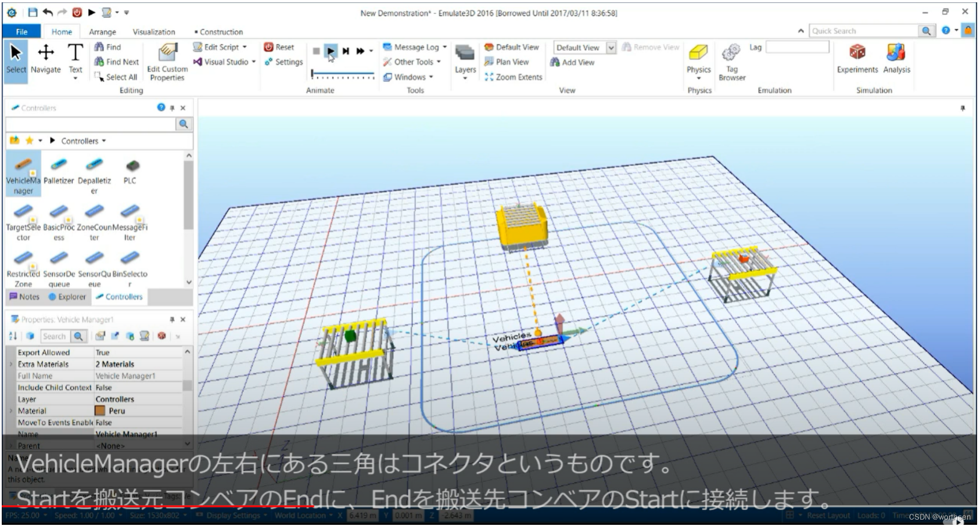Viewport: 980px width, 526px height.
Task: Click the Properties Search field
Action: (55, 336)
